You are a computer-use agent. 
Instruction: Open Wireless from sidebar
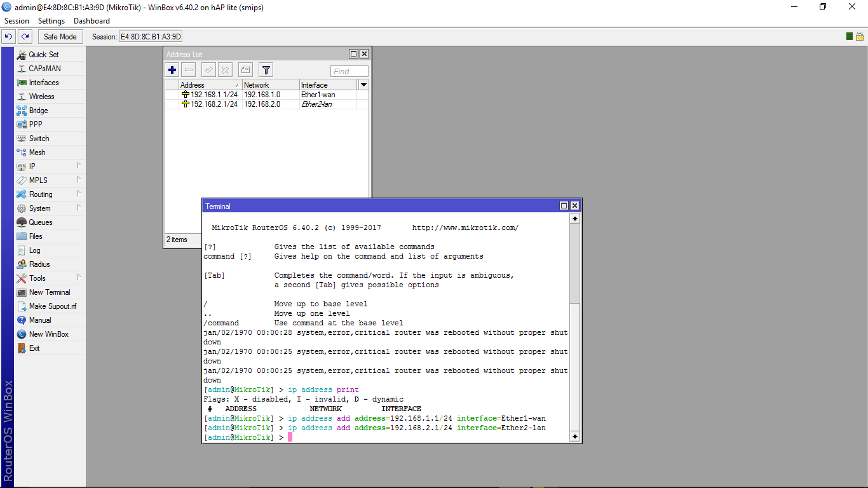[x=50, y=97]
